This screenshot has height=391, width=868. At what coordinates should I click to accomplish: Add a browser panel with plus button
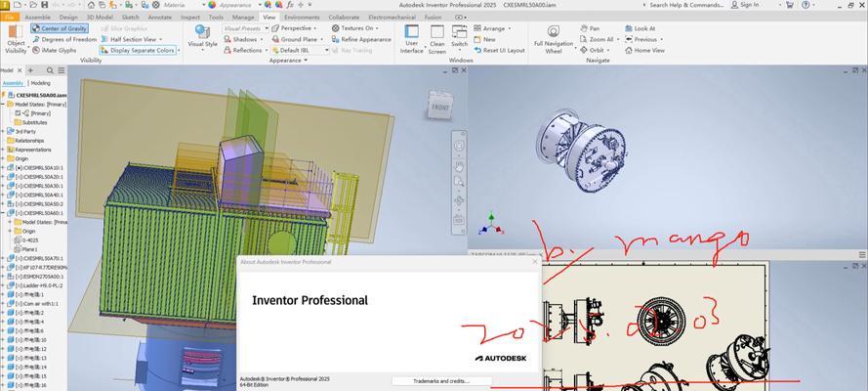click(x=30, y=70)
